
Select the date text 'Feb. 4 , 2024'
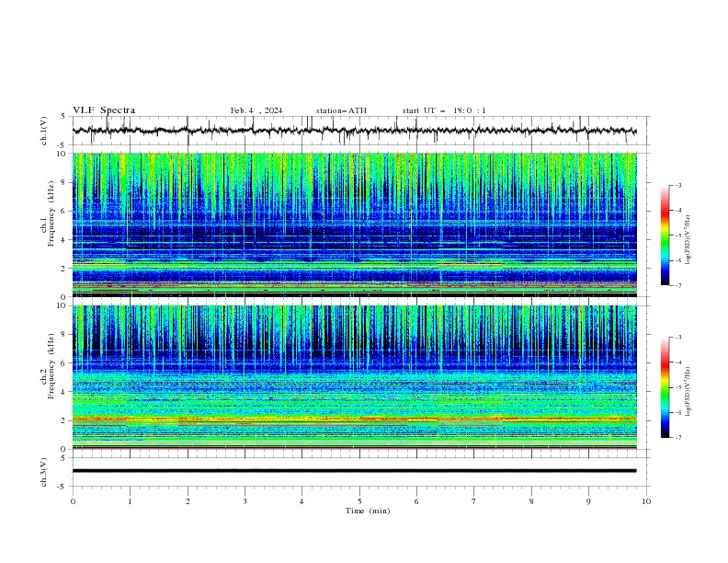(x=256, y=110)
